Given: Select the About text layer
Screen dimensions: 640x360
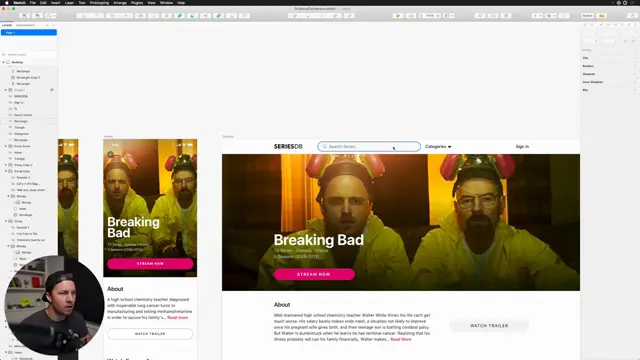Looking at the screenshot, I should point(18,153).
